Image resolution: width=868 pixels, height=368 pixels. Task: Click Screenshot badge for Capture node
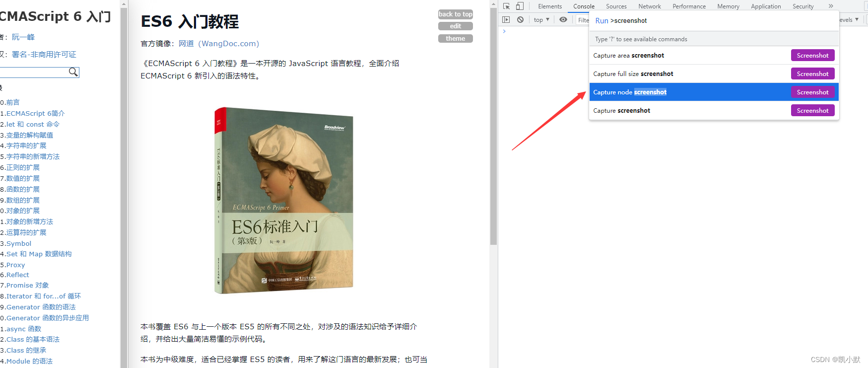[812, 92]
